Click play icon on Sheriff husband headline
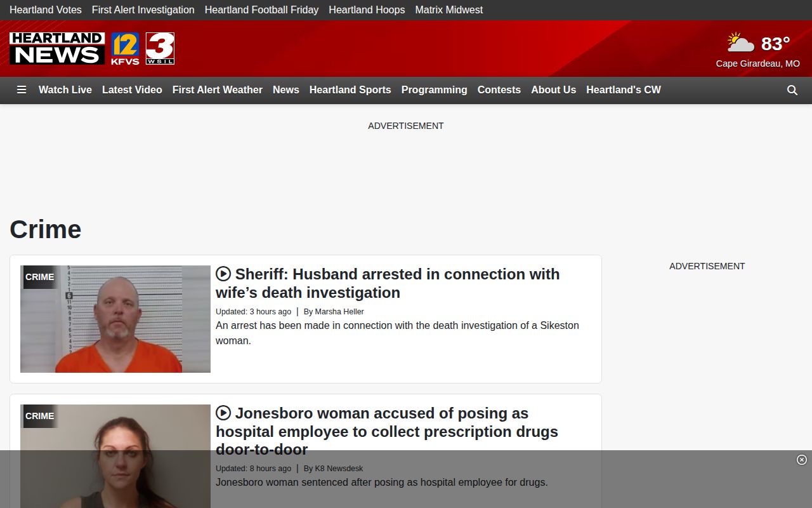 (223, 274)
